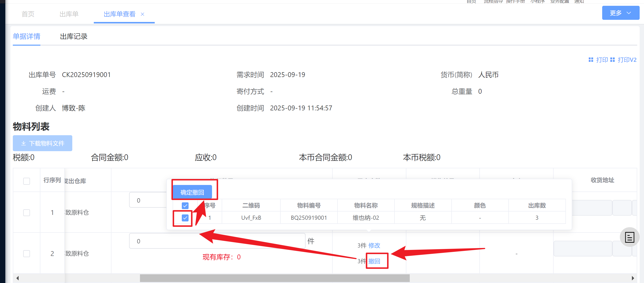Toggle the select-all checkbox in material table header

click(27, 181)
